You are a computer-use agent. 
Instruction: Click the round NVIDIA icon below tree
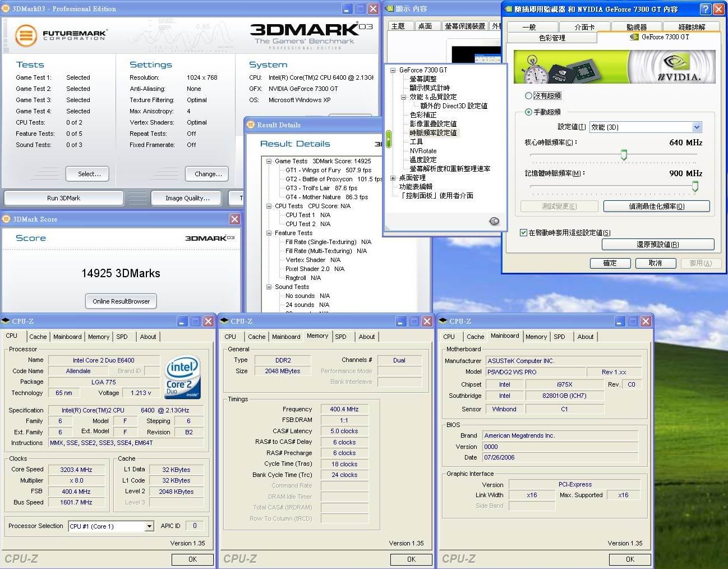[x=494, y=221]
